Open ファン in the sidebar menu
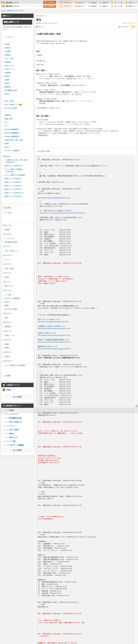138x644 pixels. [7, 126]
